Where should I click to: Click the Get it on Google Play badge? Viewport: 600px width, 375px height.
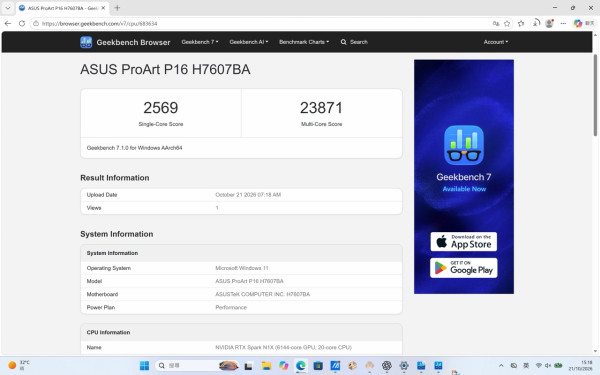point(463,268)
